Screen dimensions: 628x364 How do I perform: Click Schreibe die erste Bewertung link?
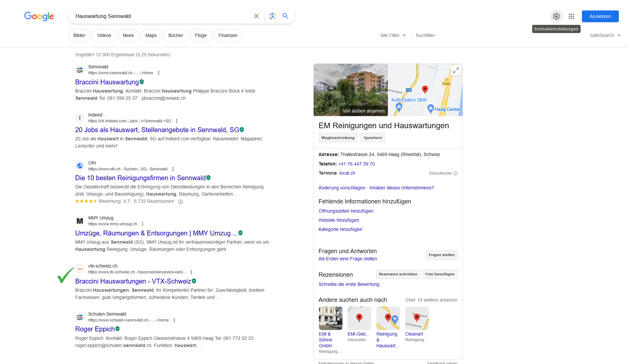click(349, 284)
